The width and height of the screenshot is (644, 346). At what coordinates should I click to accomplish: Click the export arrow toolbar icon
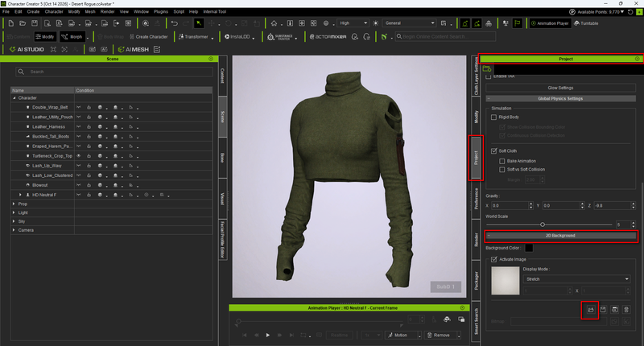pos(116,23)
